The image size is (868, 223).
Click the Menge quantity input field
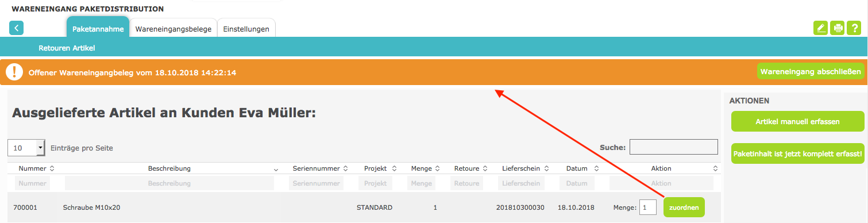[648, 207]
